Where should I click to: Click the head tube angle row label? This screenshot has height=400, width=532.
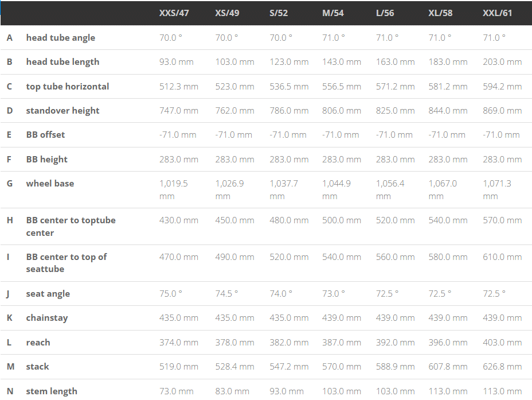[60, 38]
